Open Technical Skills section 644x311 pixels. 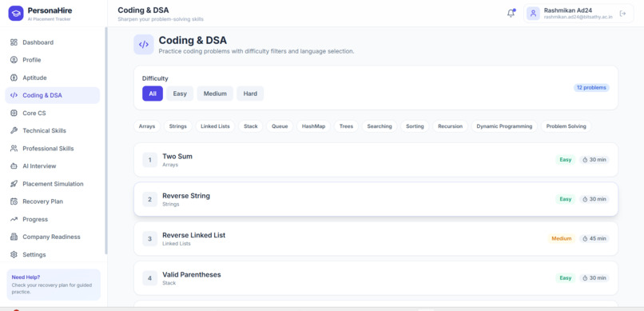(x=52, y=130)
